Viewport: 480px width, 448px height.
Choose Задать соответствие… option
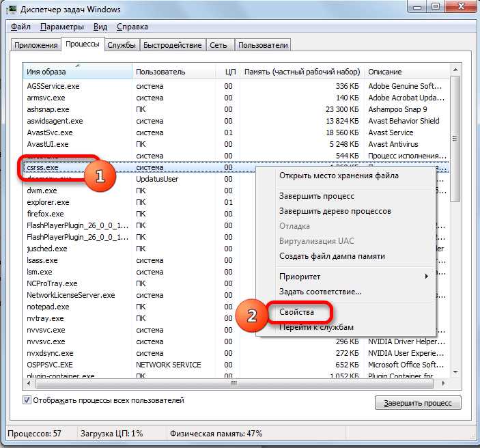(x=320, y=292)
